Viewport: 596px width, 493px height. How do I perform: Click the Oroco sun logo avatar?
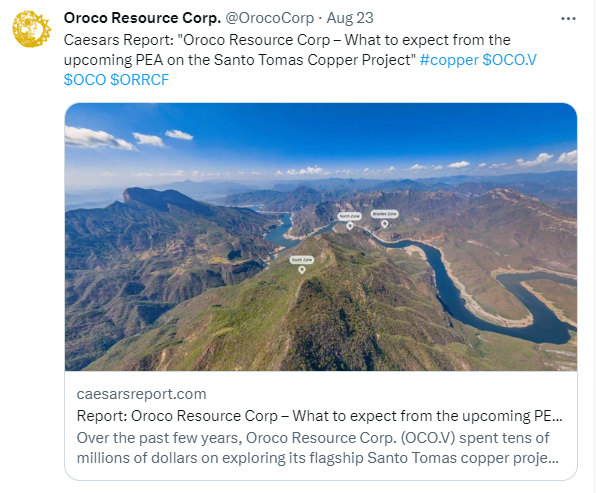tap(32, 29)
